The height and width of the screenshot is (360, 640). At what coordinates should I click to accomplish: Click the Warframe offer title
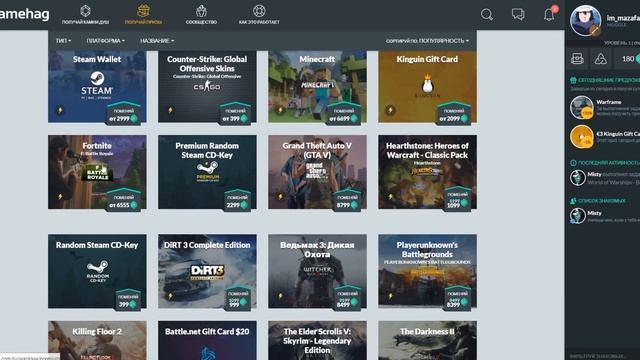pyautogui.click(x=609, y=102)
